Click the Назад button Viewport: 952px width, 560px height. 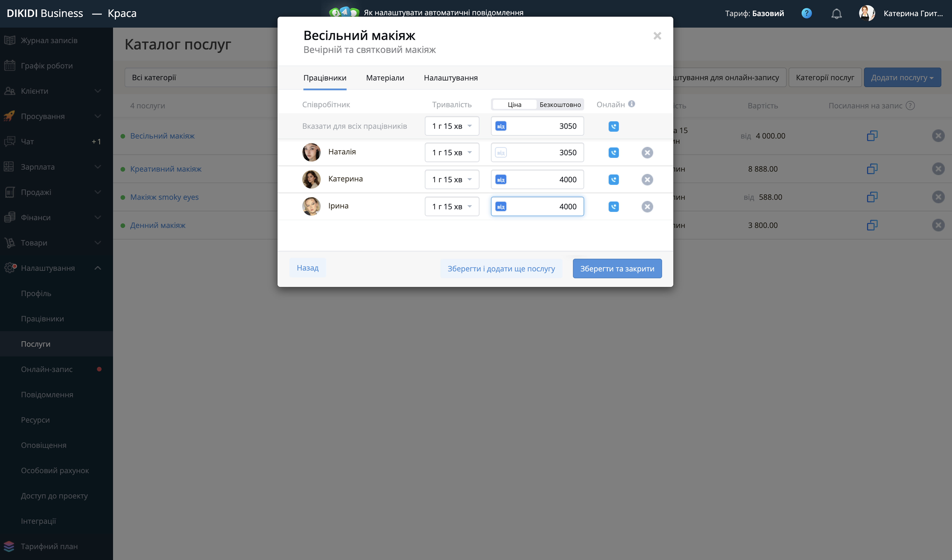click(x=307, y=268)
